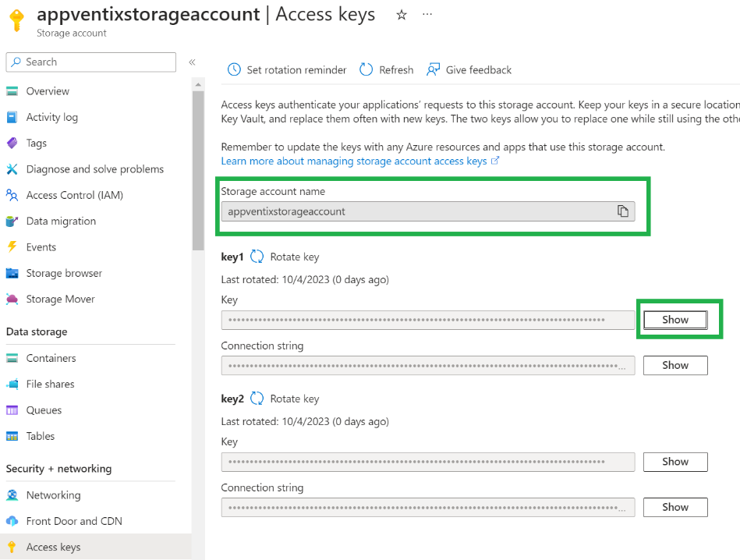Refresh the access keys page

pyautogui.click(x=387, y=70)
